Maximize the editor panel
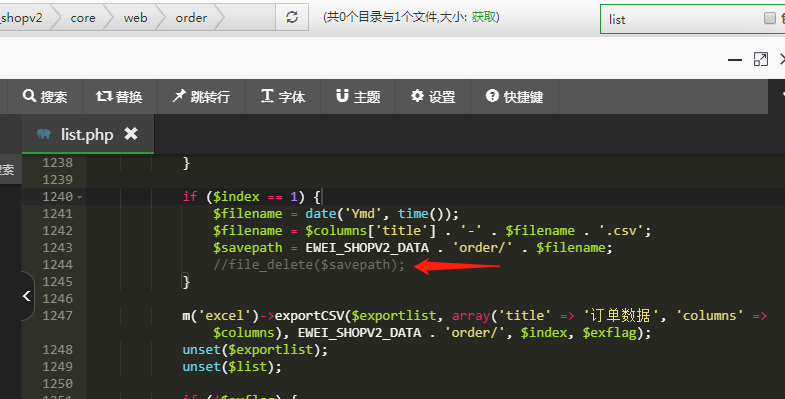The height and width of the screenshot is (399, 785). pos(760,59)
